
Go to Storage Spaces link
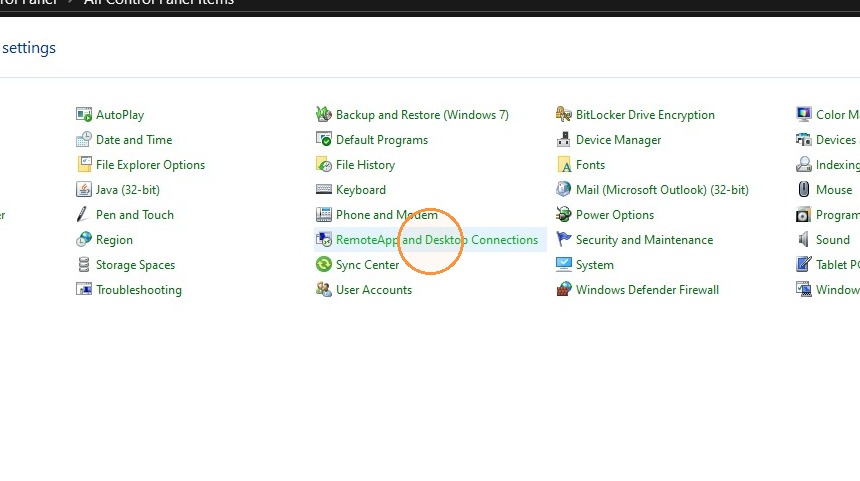pos(135,265)
